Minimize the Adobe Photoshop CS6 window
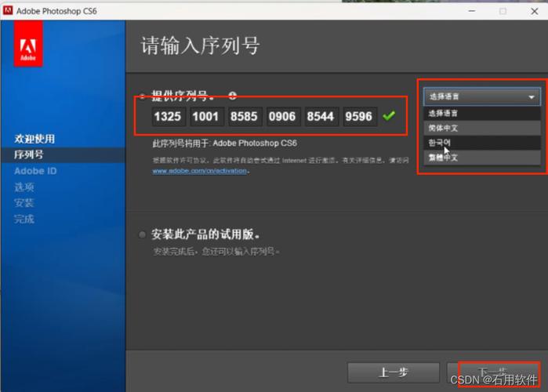Screen dimensions: 548x392 (472, 11)
